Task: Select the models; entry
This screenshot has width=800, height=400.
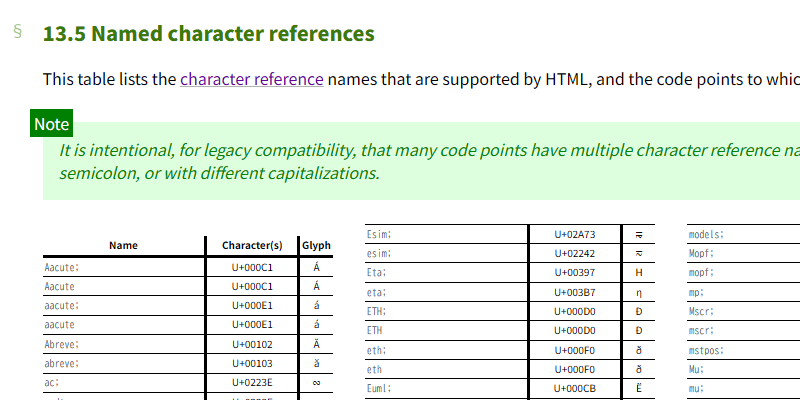Action: (x=706, y=235)
